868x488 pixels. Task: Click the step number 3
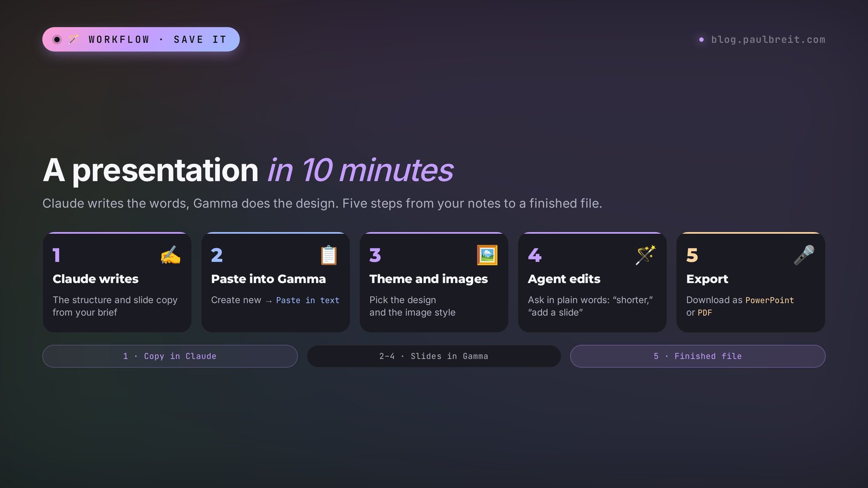tap(375, 255)
